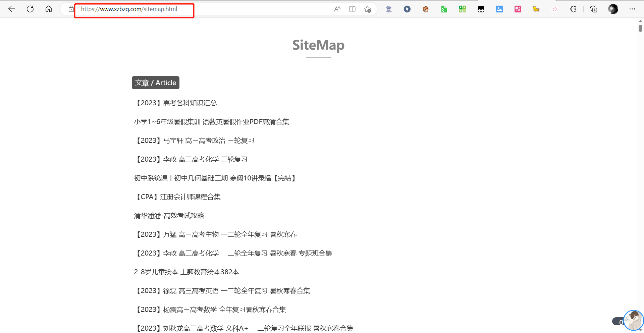Open the browser profile avatar menu

click(x=613, y=9)
